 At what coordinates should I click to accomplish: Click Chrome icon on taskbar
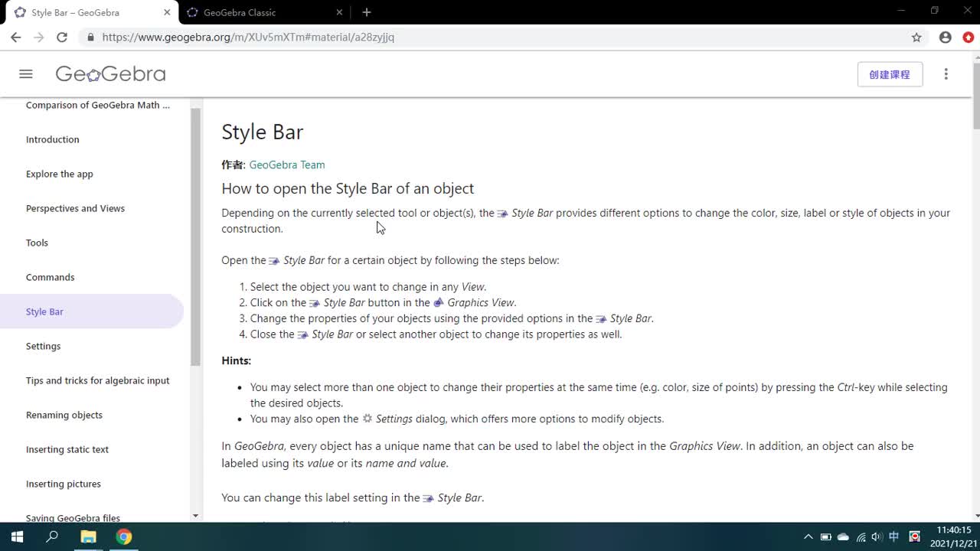click(124, 536)
